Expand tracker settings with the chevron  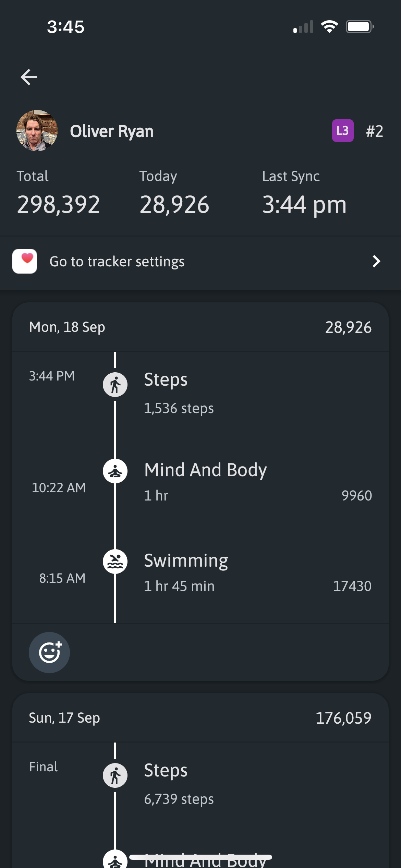376,261
